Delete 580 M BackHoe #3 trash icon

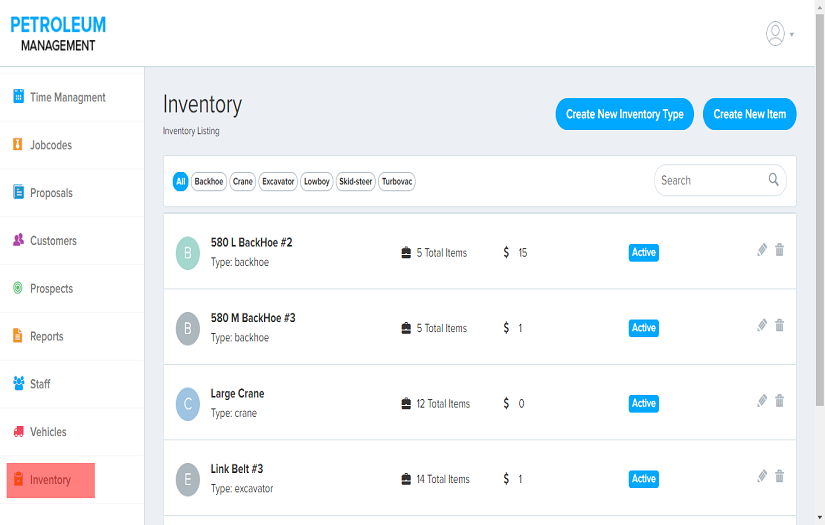[x=780, y=325]
